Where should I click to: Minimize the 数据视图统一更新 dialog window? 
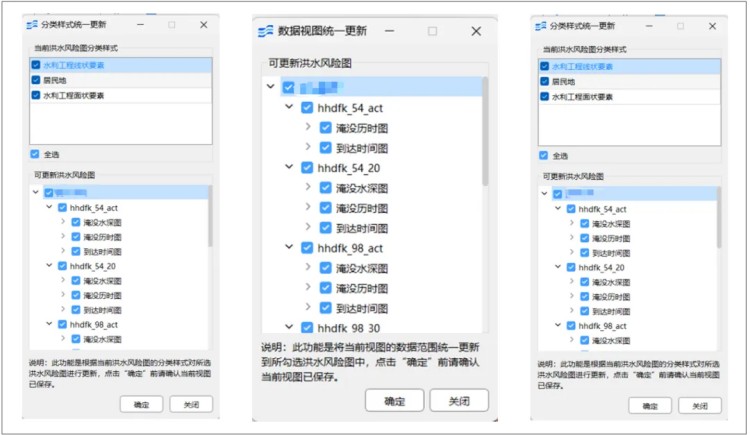[x=396, y=31]
